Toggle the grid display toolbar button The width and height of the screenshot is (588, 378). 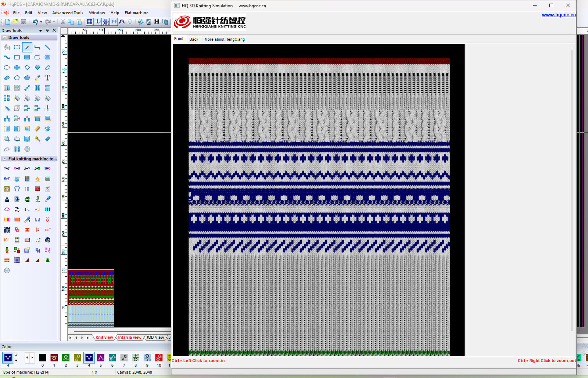(90, 22)
